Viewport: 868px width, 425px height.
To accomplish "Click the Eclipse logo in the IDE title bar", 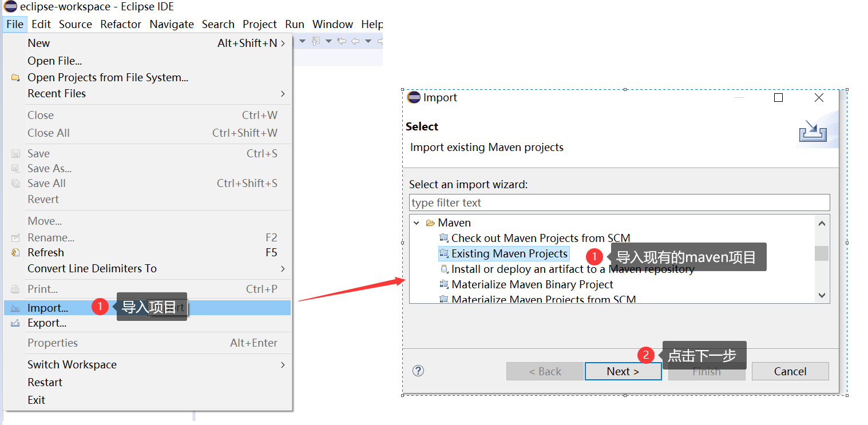I will tap(10, 7).
